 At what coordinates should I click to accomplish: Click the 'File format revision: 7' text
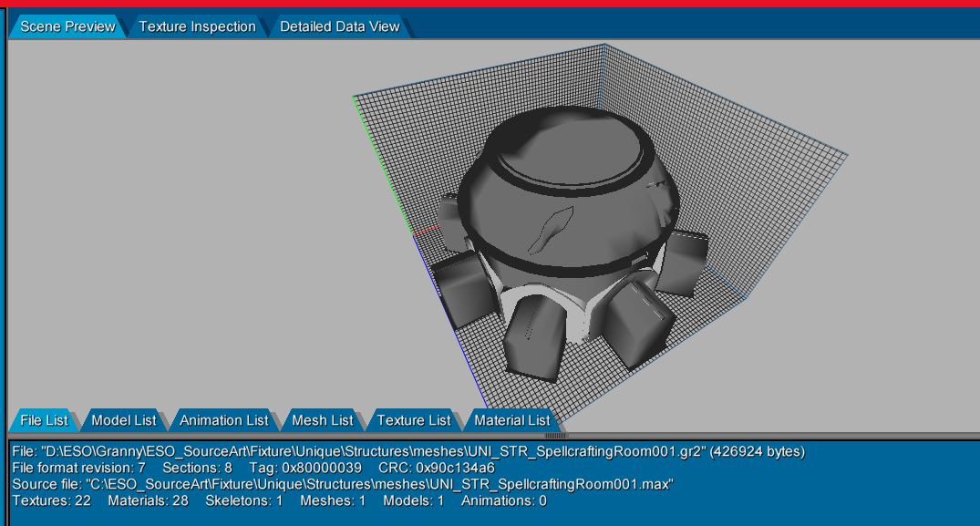click(x=78, y=468)
